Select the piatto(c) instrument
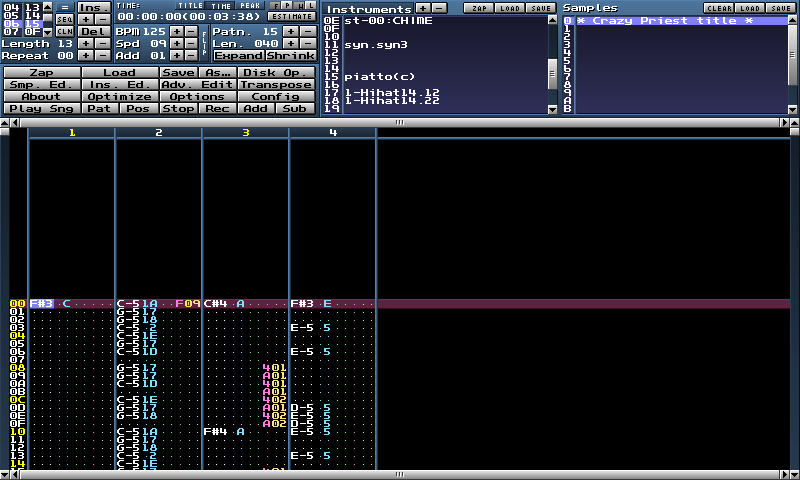This screenshot has height=480, width=800. [379, 77]
